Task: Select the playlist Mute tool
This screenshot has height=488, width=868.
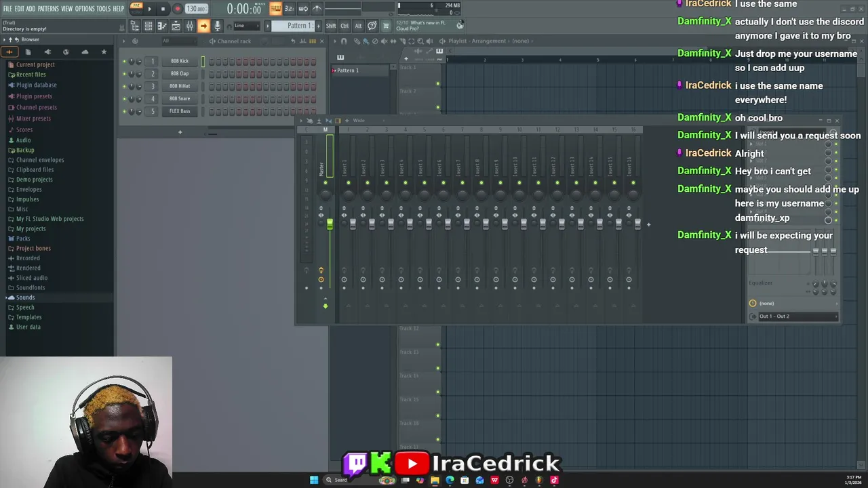Action: click(384, 41)
